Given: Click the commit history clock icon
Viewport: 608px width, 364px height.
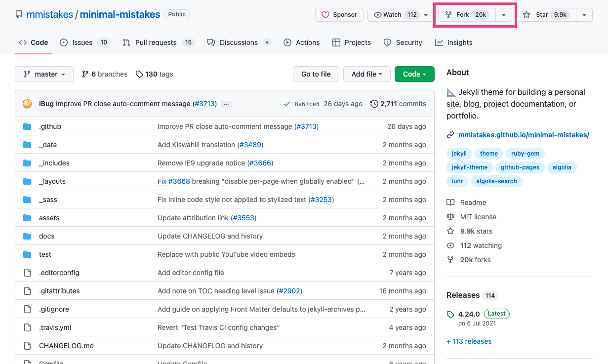Looking at the screenshot, I should (374, 104).
